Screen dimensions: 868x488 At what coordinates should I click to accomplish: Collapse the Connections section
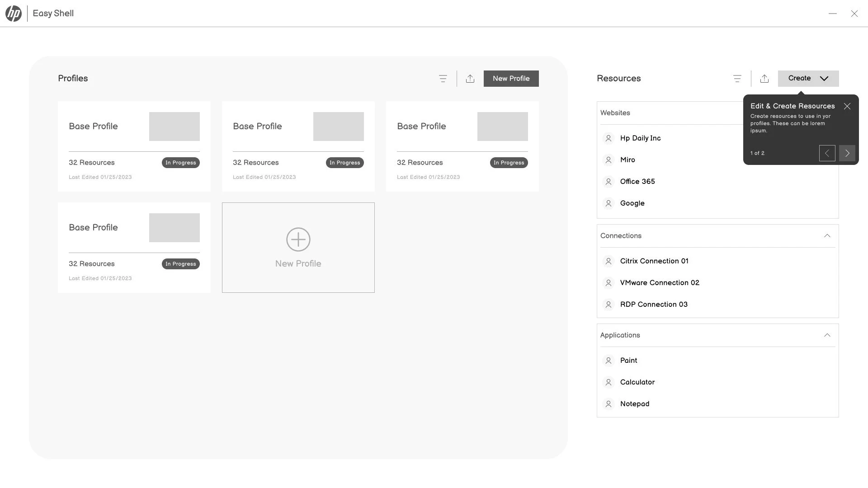pyautogui.click(x=827, y=236)
